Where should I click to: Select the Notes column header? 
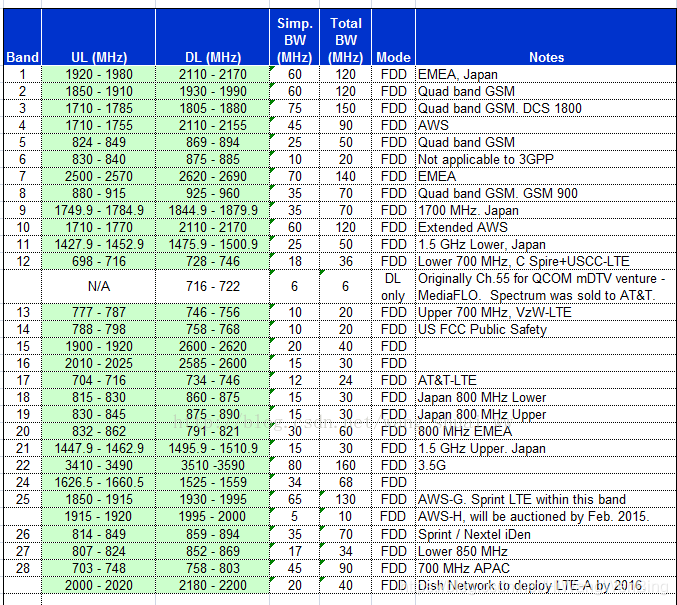546,38
